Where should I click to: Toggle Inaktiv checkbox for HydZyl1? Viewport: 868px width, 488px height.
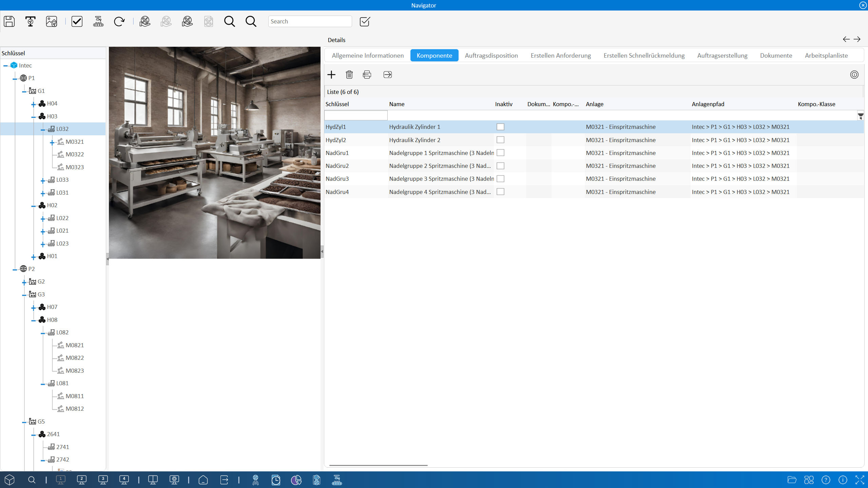point(500,127)
